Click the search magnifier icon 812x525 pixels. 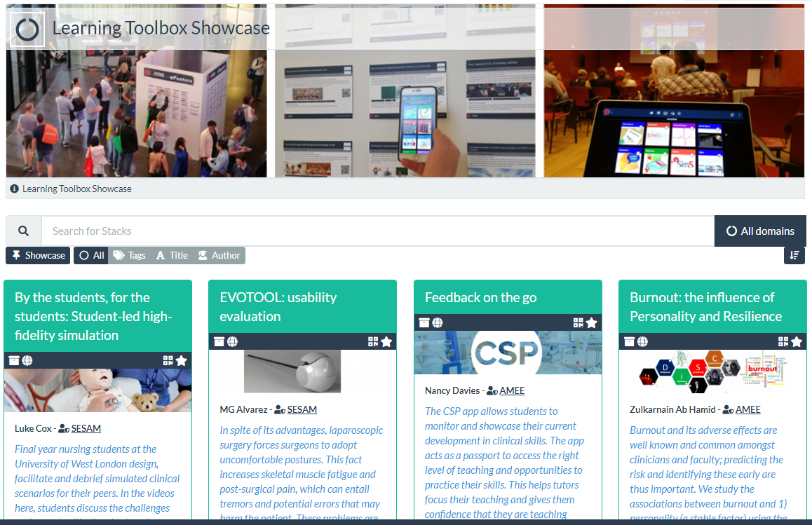23,231
